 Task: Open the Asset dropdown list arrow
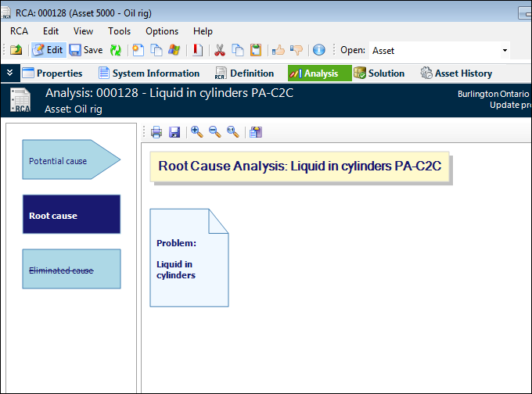click(x=505, y=51)
